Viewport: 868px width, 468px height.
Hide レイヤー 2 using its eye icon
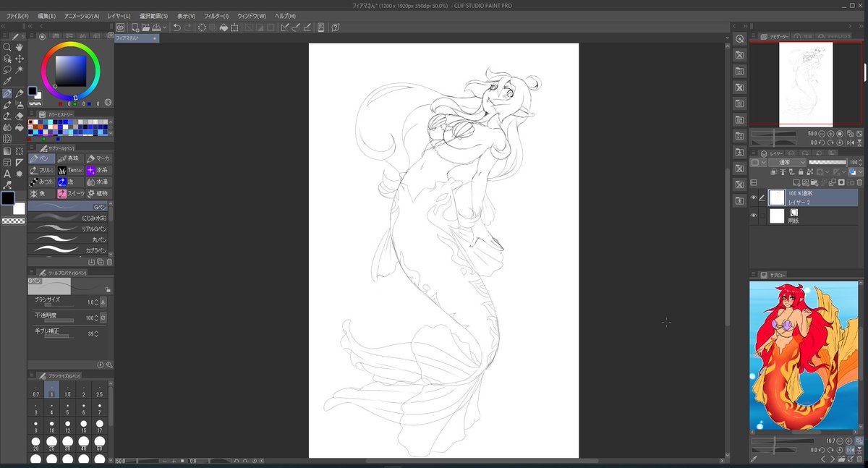click(x=754, y=197)
